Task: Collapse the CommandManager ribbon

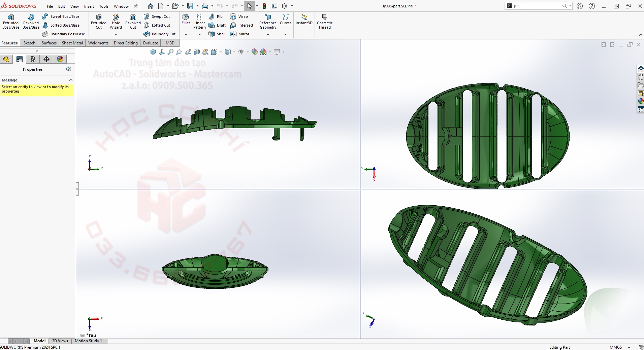Action: (640, 35)
